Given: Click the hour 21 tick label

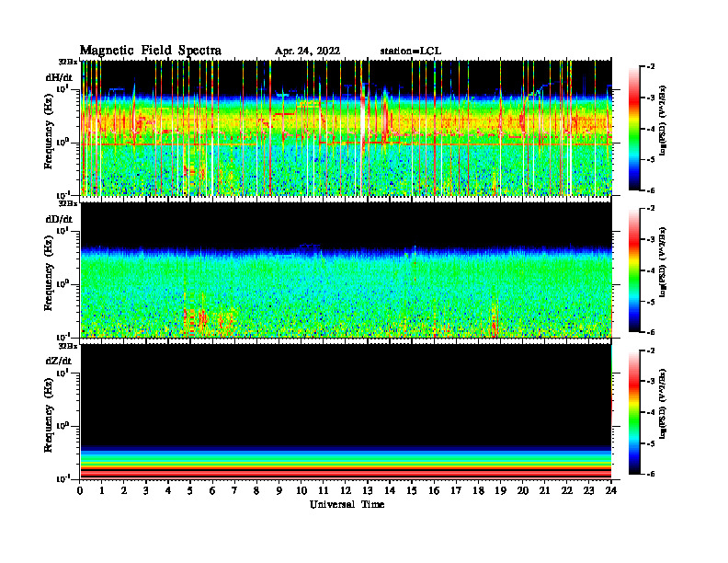Looking at the screenshot, I should (x=544, y=490).
